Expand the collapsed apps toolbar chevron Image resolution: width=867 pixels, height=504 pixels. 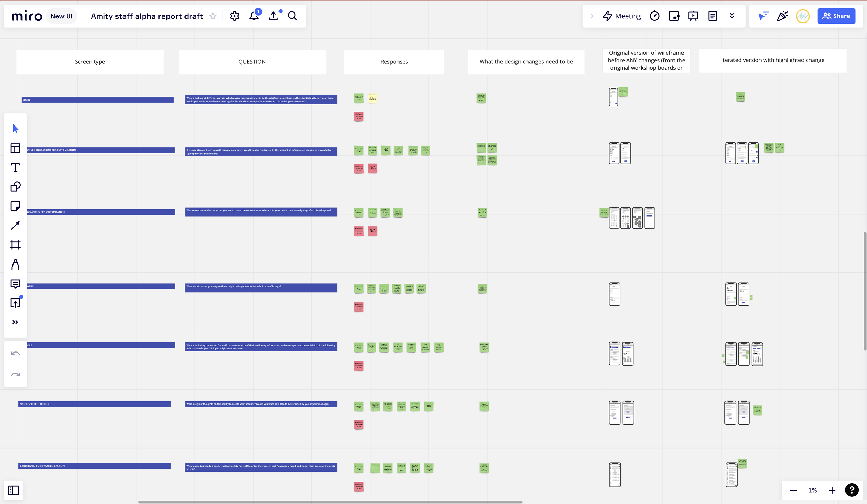pos(592,16)
